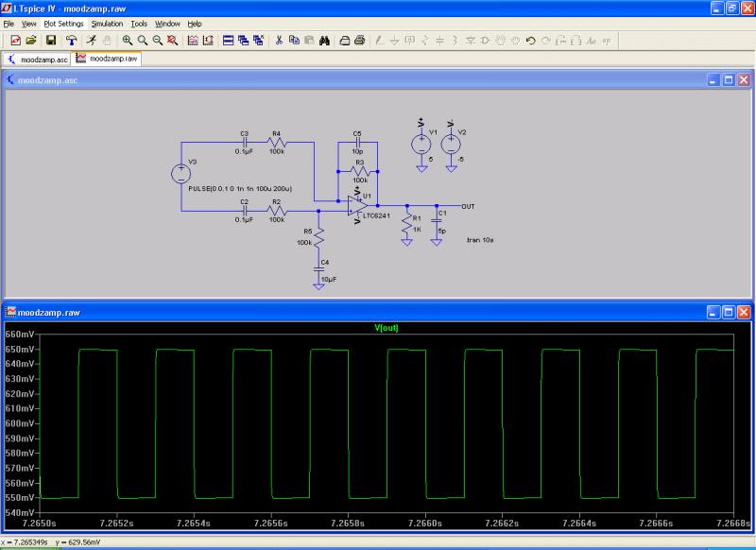Maximize the moodzamp.asc schematic window
This screenshot has height=550, width=756.
coord(729,80)
